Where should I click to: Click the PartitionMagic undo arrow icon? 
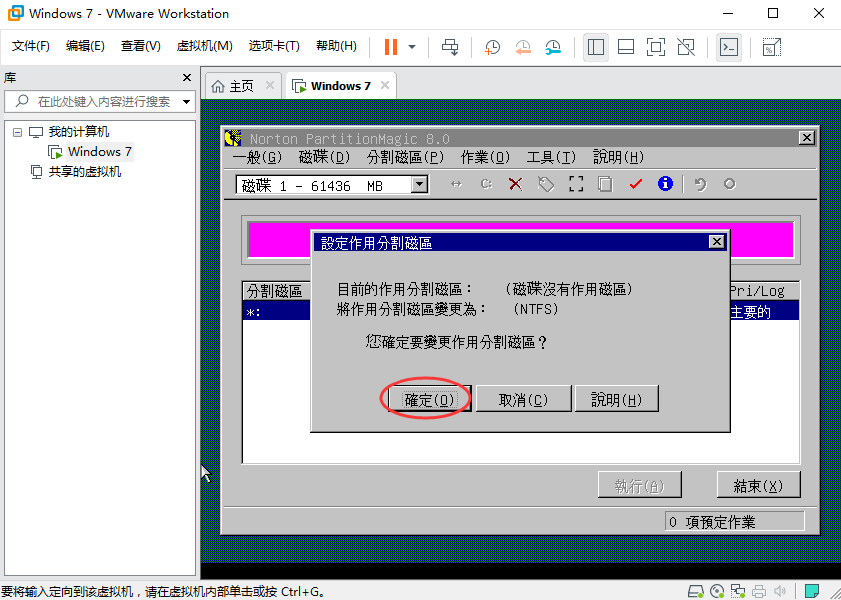[x=700, y=184]
